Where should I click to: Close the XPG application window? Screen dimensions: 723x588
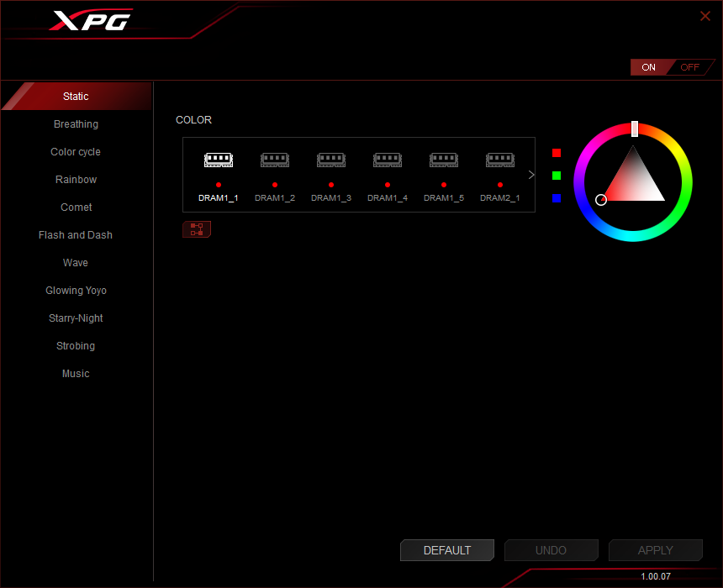[x=705, y=16]
